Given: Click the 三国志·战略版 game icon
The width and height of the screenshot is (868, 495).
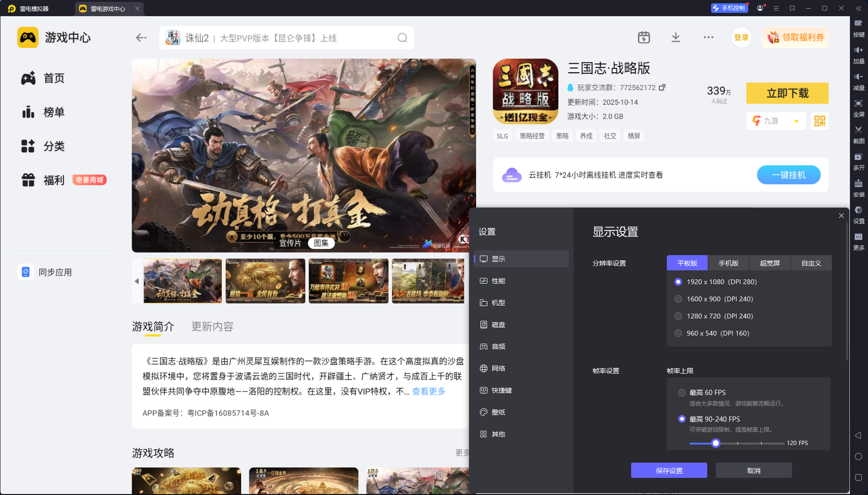Looking at the screenshot, I should coord(526,91).
